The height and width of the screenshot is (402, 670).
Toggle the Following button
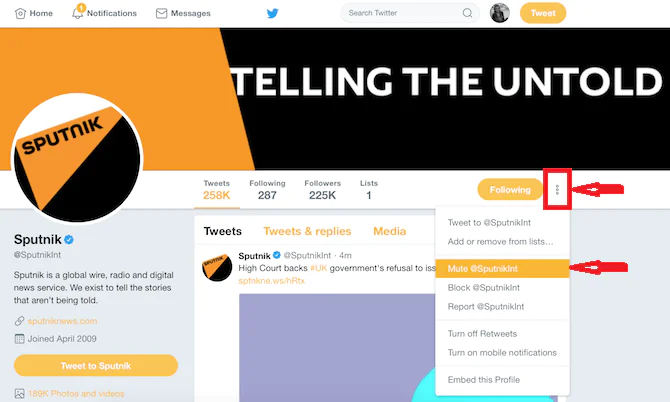(x=510, y=189)
